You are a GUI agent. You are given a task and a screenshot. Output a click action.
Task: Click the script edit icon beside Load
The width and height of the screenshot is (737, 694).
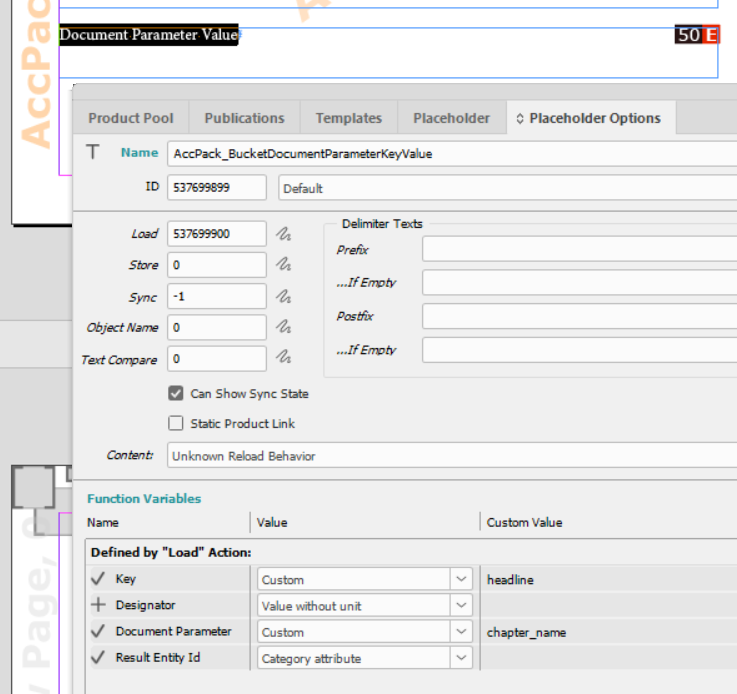[283, 234]
